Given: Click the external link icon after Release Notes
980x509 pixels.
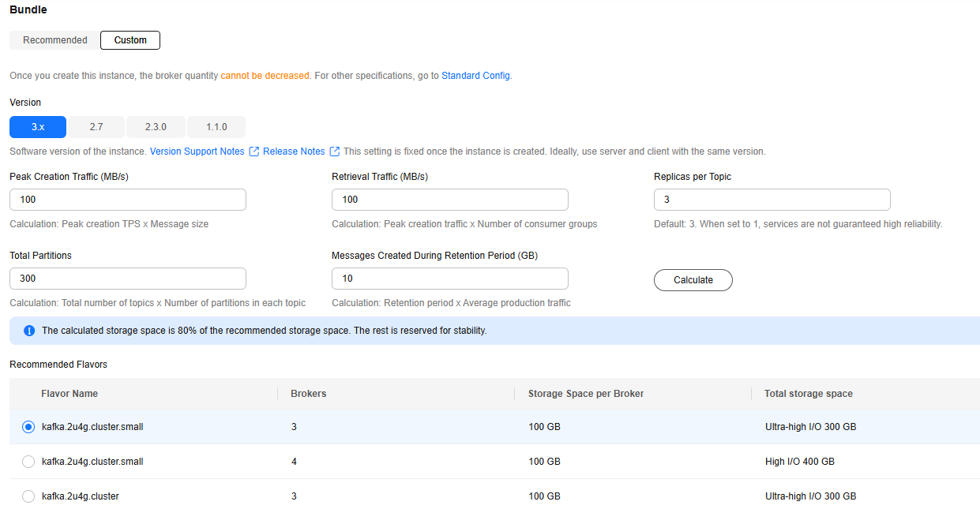Looking at the screenshot, I should click(335, 152).
